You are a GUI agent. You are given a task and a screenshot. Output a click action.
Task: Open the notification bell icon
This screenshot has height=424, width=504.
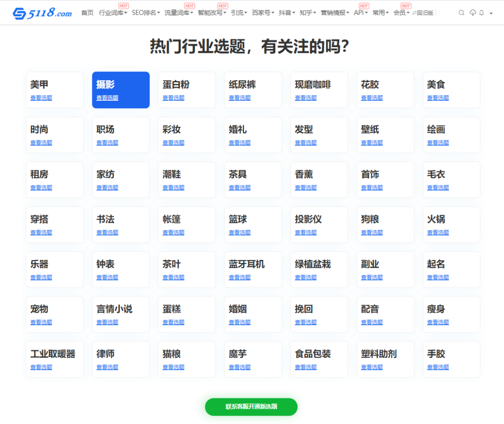tap(482, 13)
